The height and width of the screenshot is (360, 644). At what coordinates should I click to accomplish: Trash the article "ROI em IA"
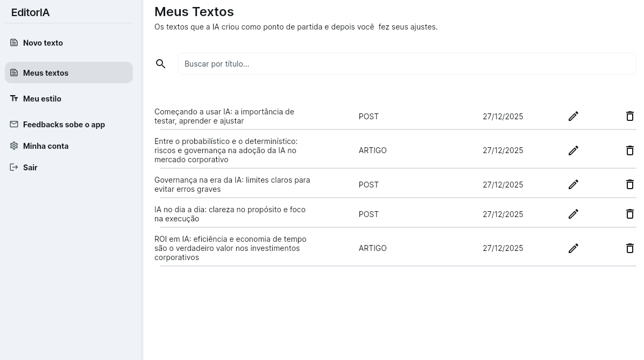pos(629,248)
